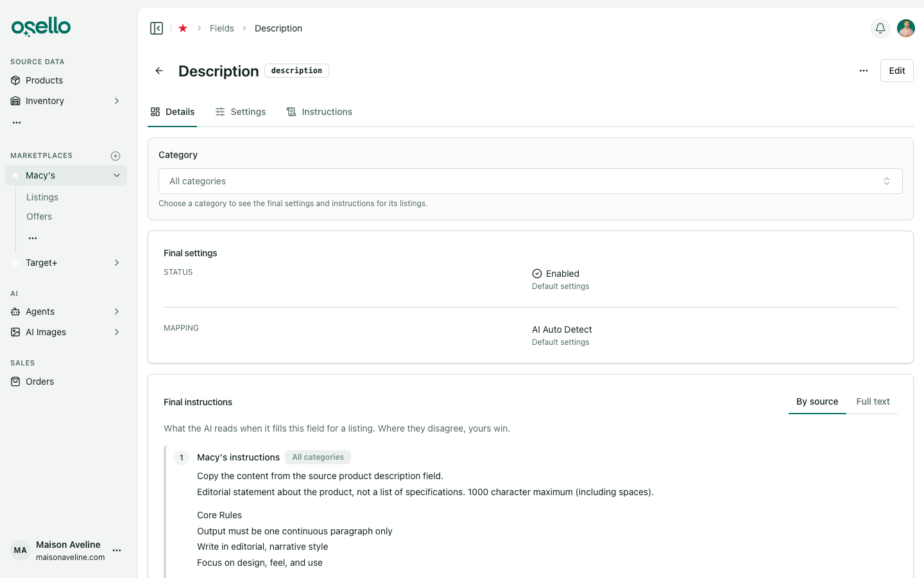Viewport: 924px width, 578px height.
Task: Expand the Agents submenu chevron
Action: click(117, 311)
